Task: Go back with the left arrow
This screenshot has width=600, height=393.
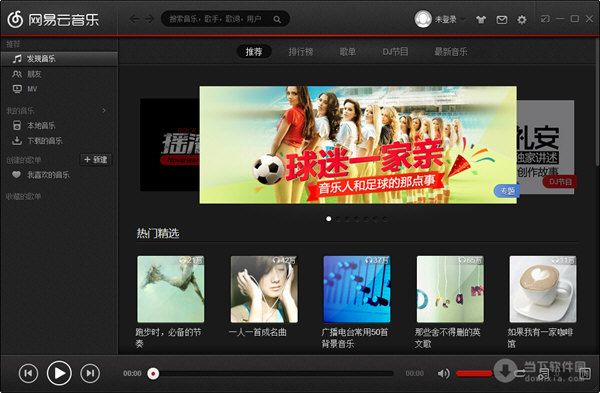Action: pos(134,19)
